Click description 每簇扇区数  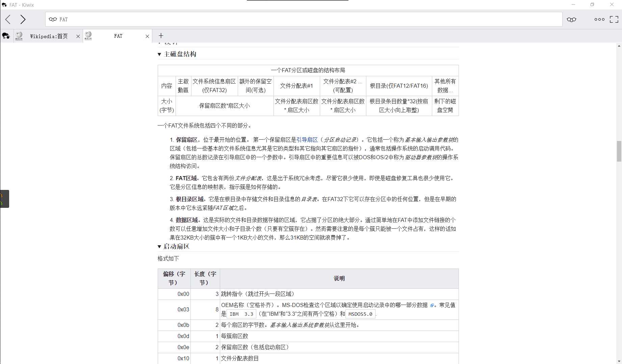[234, 336]
